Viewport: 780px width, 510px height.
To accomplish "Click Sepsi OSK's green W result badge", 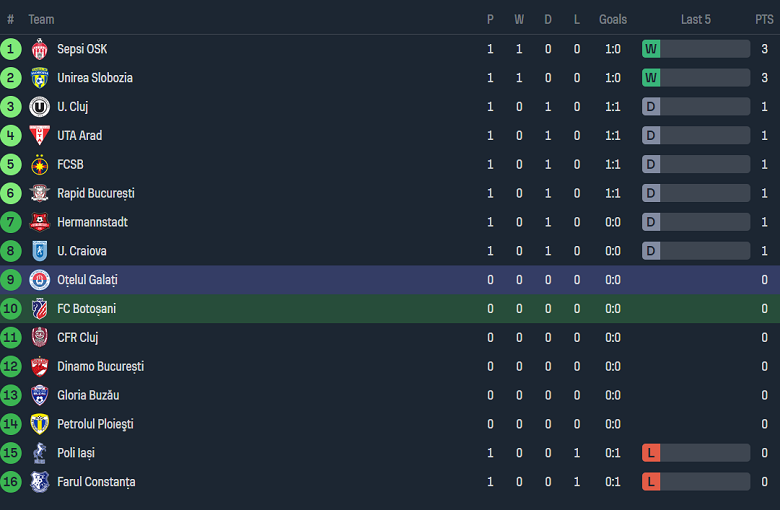I will click(651, 49).
